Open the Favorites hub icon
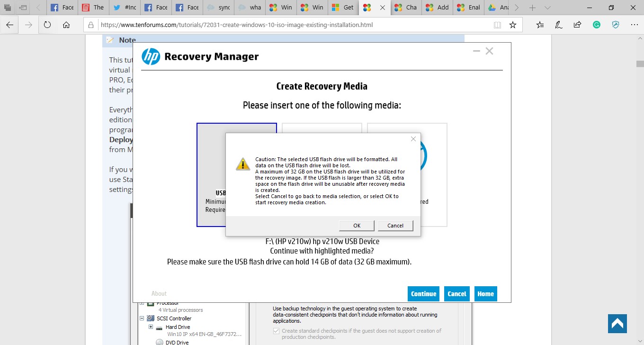644x345 pixels. [540, 25]
